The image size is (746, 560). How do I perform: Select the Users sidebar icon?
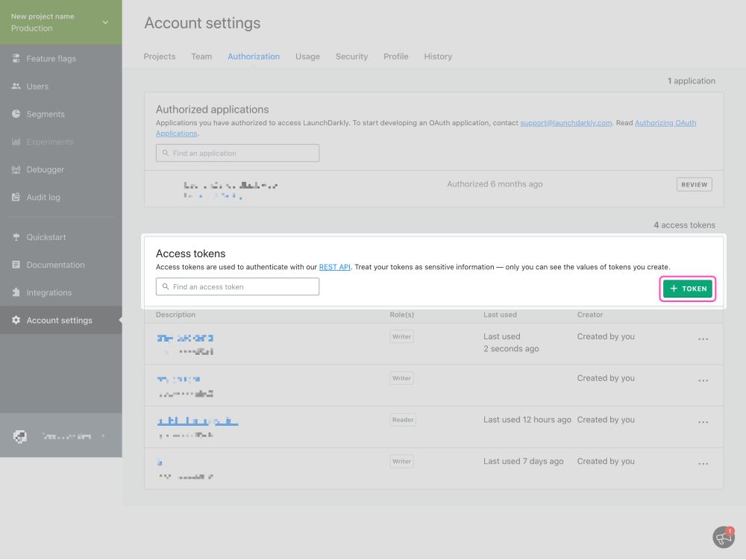click(x=16, y=86)
